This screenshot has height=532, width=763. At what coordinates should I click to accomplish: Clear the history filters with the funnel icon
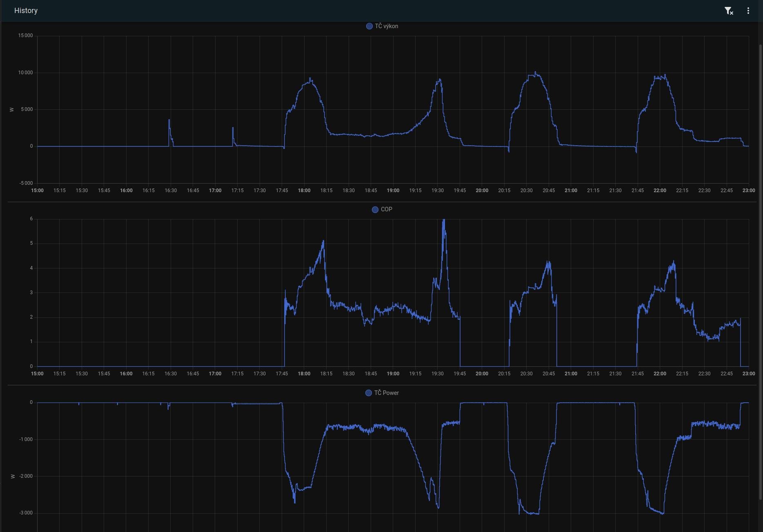(x=729, y=11)
